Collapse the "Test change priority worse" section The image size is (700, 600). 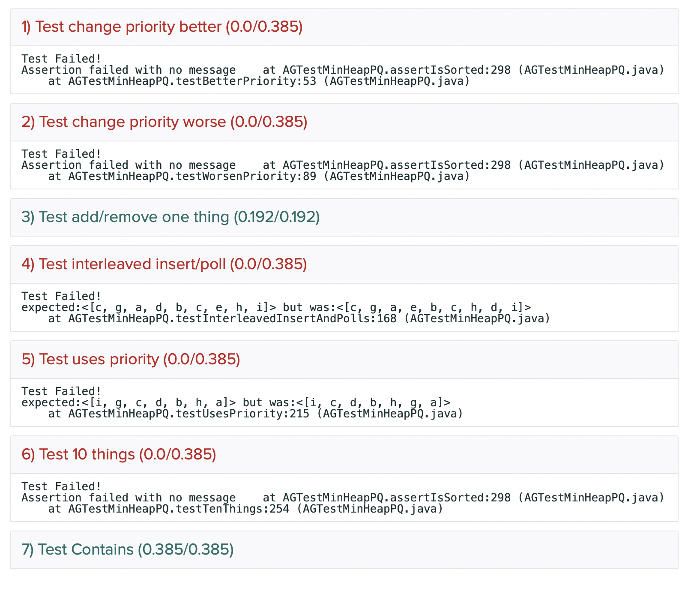[x=165, y=122]
